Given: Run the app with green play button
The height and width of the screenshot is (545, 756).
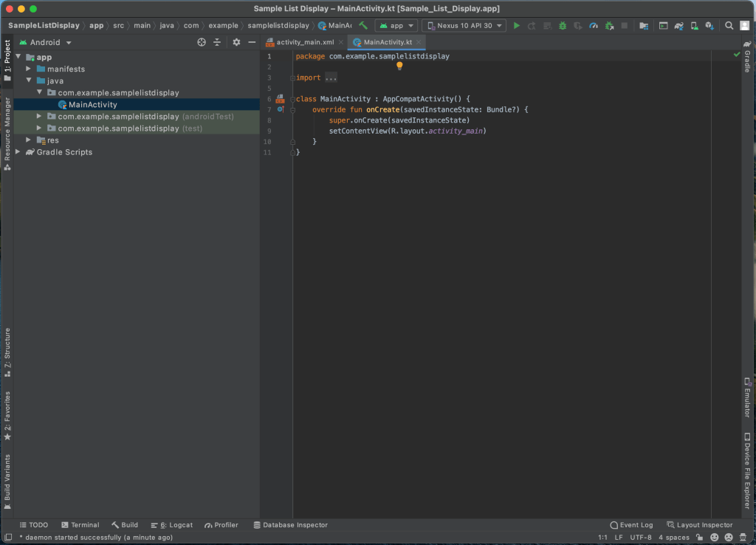Looking at the screenshot, I should (x=517, y=25).
